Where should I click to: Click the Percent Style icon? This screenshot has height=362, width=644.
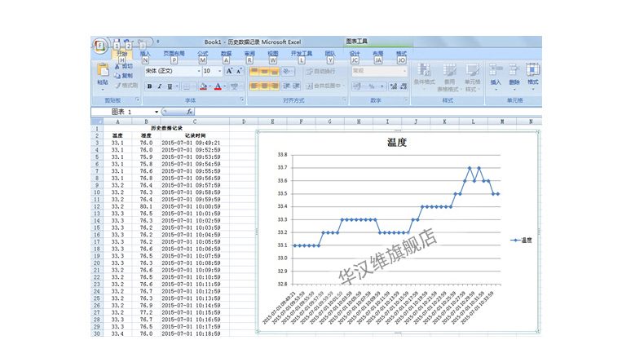(x=372, y=86)
